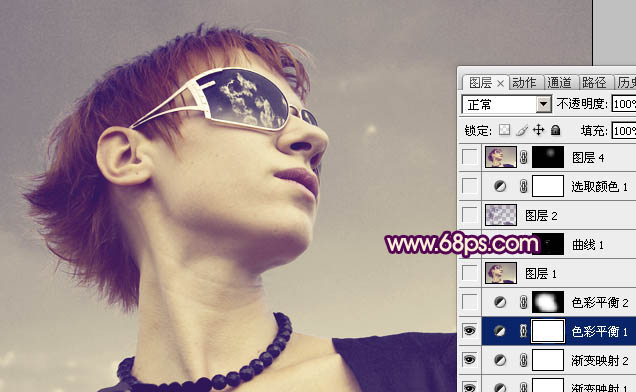
Task: Toggle lock image pixels brush icon
Action: [x=522, y=130]
